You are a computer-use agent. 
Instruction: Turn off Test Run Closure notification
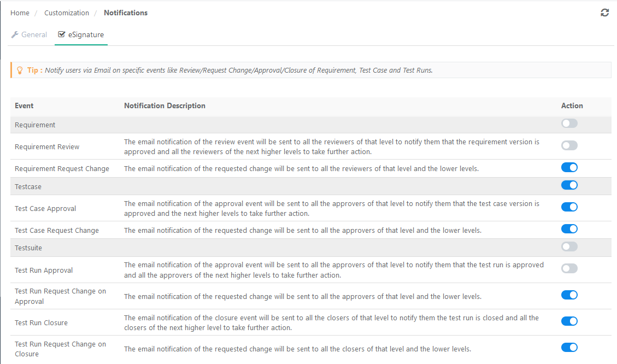pos(569,321)
